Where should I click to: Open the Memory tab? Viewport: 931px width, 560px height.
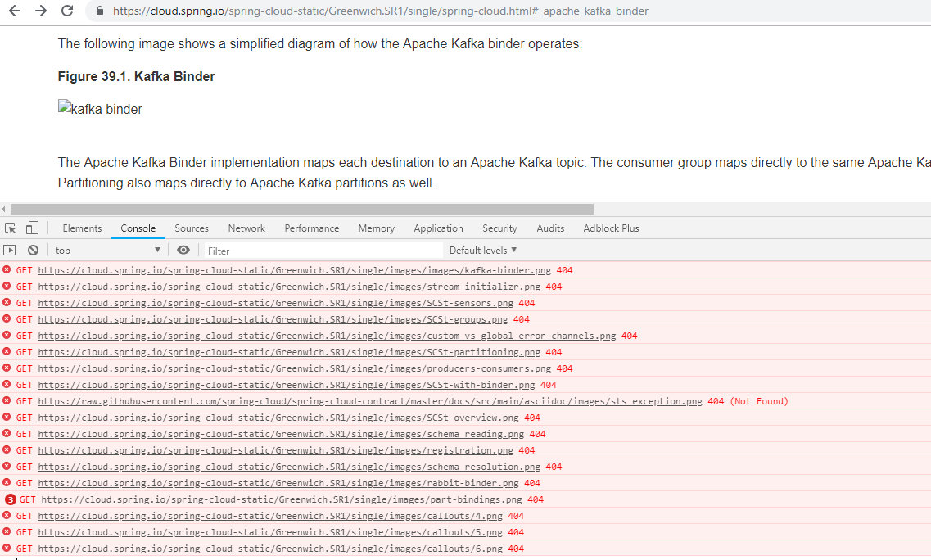377,228
